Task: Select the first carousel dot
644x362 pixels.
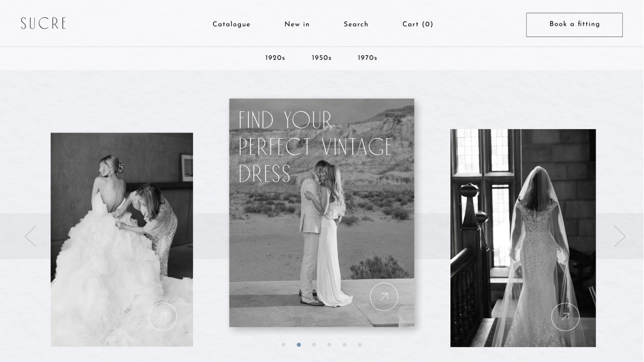Action: (x=284, y=344)
